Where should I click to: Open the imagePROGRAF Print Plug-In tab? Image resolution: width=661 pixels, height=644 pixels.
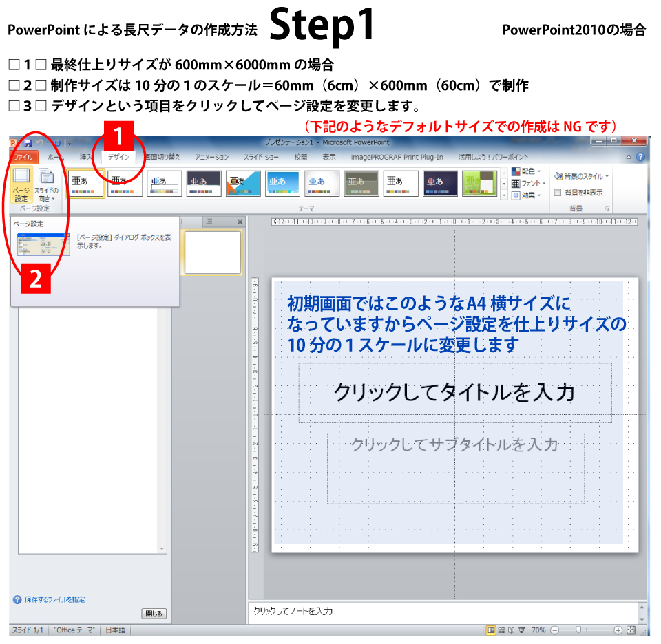397,157
